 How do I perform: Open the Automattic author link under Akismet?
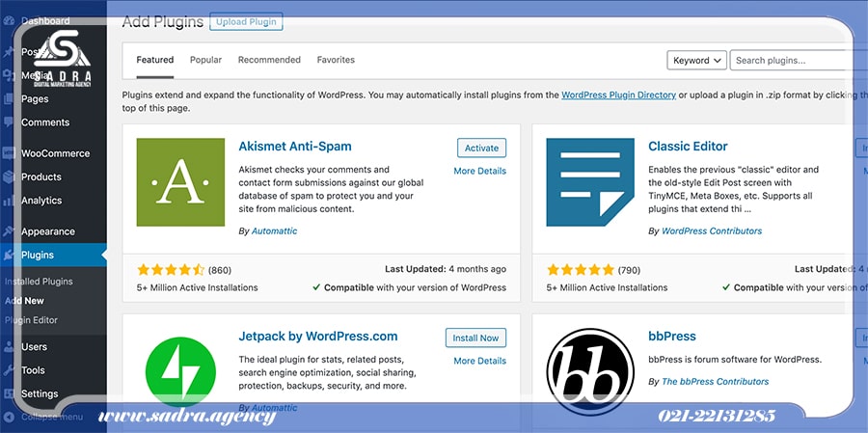275,230
